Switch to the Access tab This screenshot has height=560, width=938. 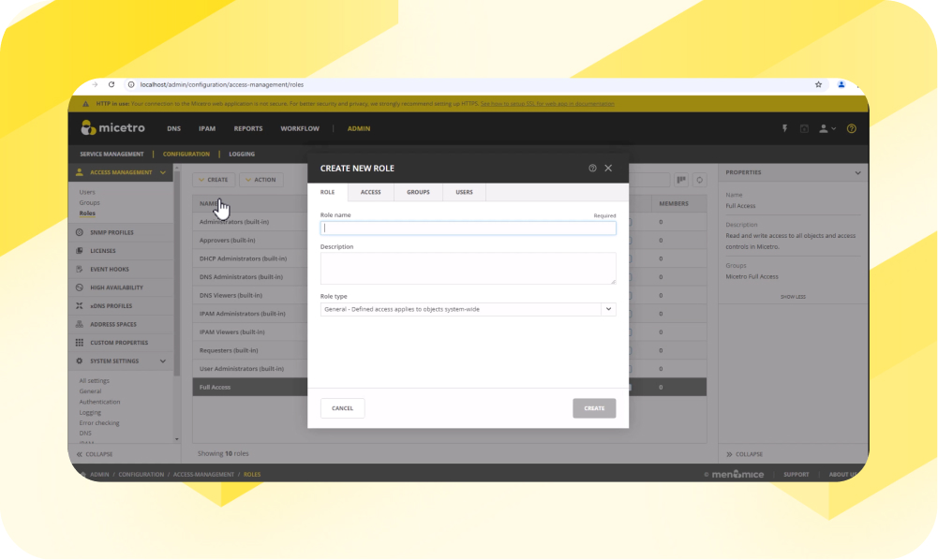pyautogui.click(x=371, y=192)
